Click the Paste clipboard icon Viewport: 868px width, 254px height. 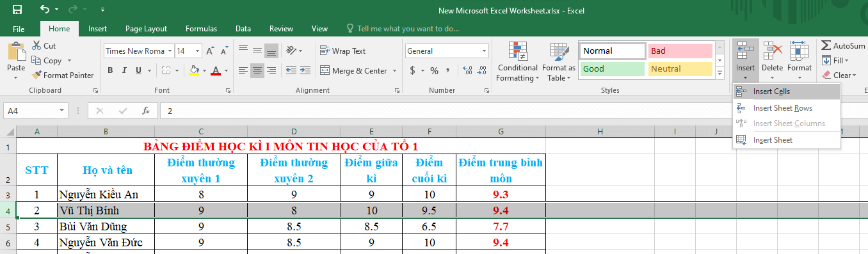[16, 51]
